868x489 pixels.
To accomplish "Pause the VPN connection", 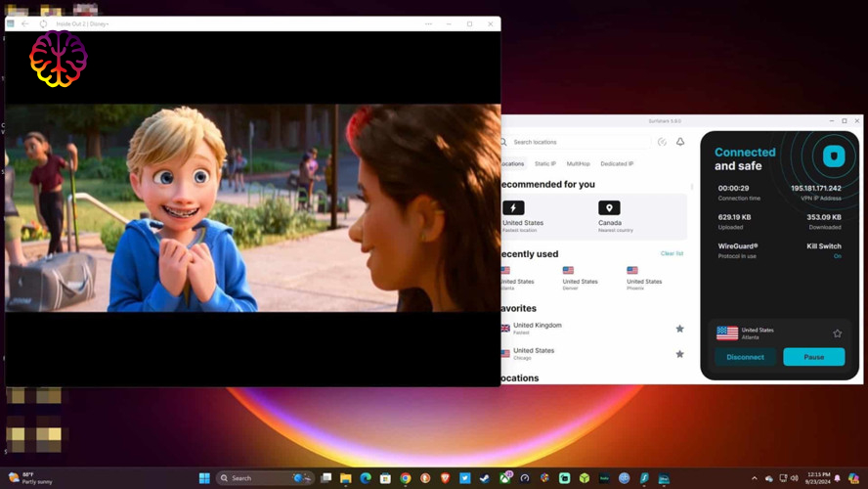I will tap(813, 357).
